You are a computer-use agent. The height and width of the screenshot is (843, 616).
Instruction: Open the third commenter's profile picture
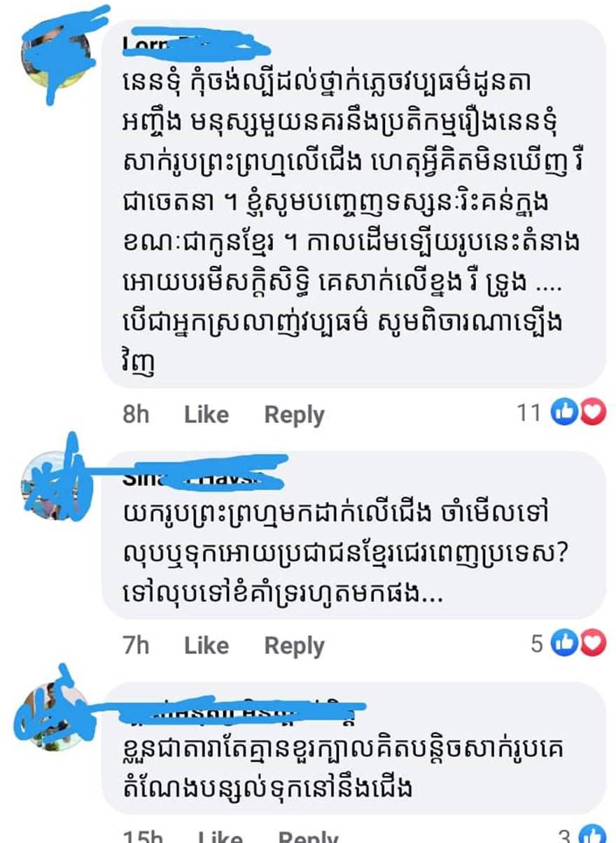tap(54, 716)
